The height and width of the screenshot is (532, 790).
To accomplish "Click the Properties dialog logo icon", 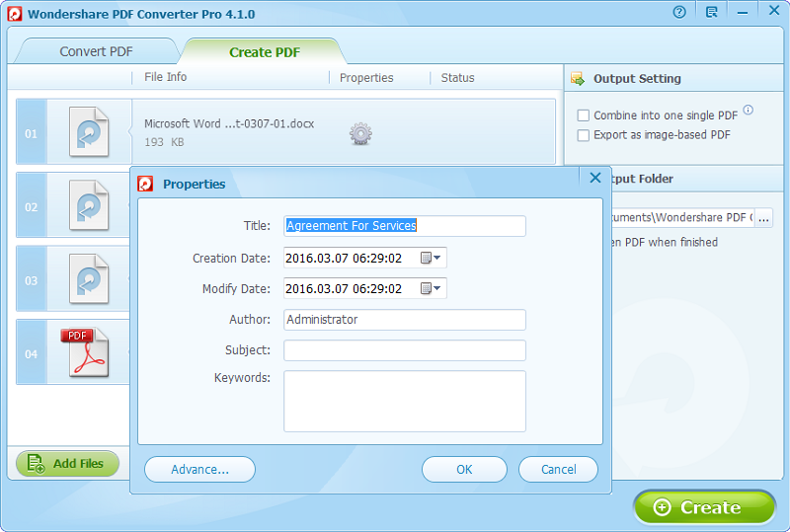I will [x=145, y=184].
